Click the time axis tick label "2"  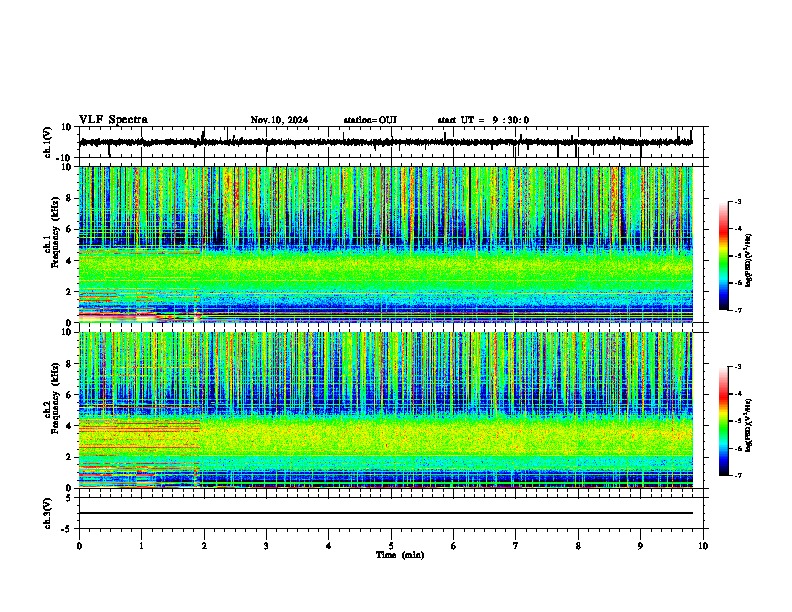click(x=204, y=546)
